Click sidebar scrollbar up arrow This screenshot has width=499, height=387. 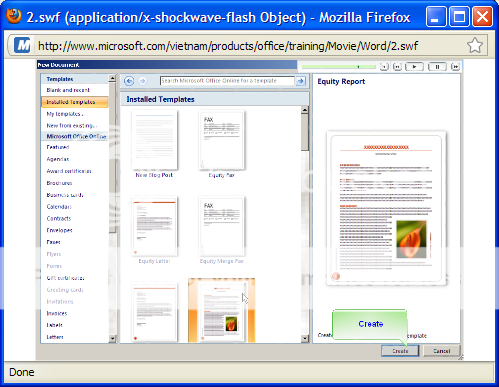point(112,79)
